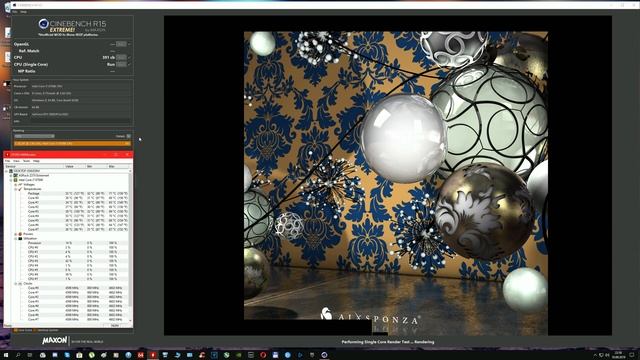The image size is (640, 360).
Task: Open the Ranking category dropdown
Action: 34,136
